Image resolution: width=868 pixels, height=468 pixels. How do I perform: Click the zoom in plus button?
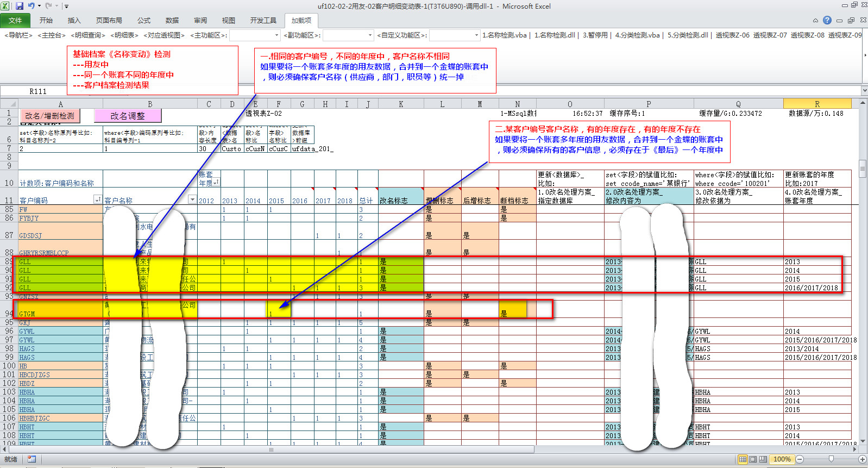862,459
